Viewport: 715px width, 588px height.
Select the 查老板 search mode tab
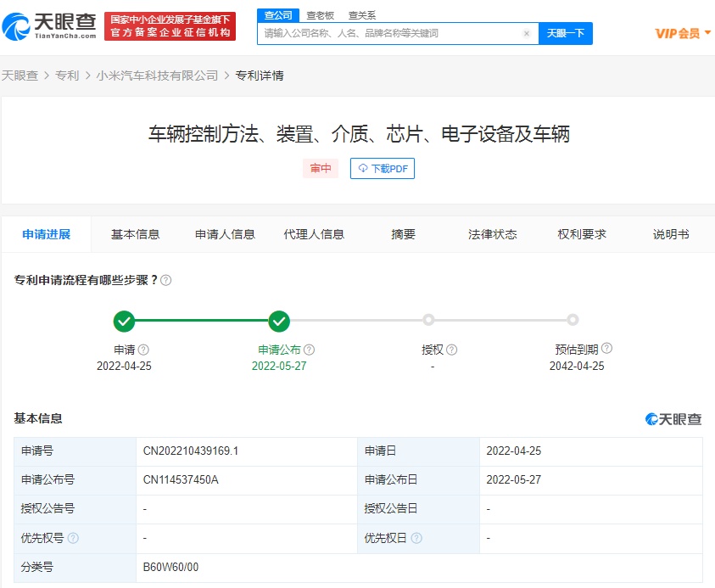click(320, 15)
